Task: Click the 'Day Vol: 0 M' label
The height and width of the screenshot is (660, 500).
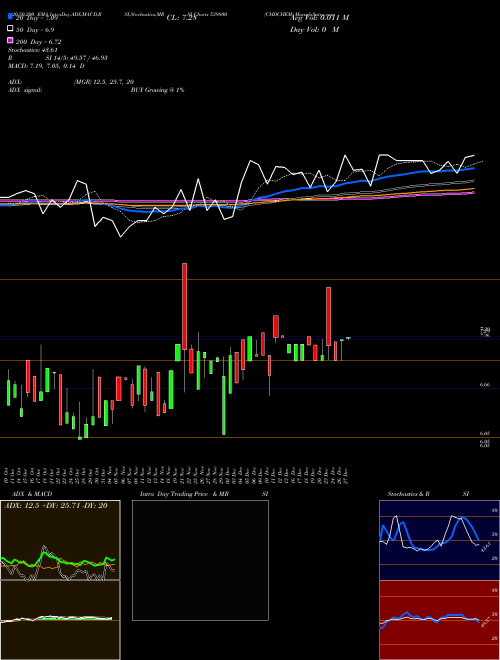Action: (314, 30)
